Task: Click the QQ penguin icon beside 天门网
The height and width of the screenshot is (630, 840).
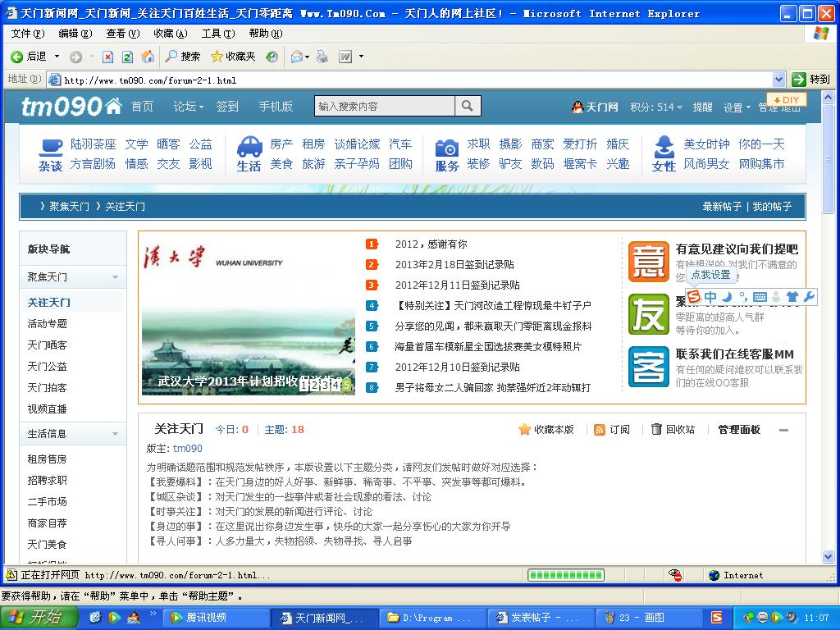Action: coord(577,107)
